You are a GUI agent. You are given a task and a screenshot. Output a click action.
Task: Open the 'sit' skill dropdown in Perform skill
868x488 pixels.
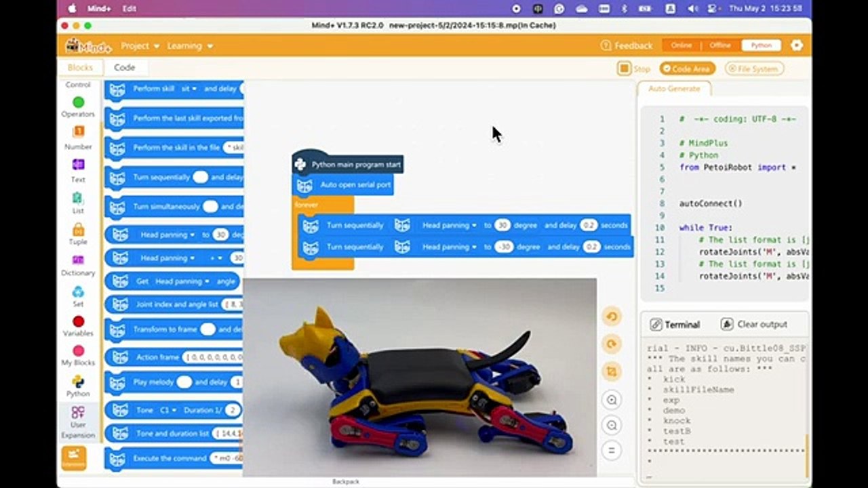tap(189, 89)
